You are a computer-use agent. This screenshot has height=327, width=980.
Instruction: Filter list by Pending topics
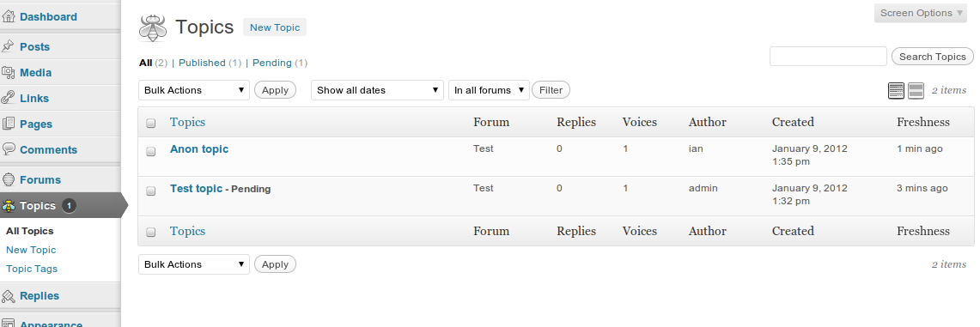click(x=272, y=63)
